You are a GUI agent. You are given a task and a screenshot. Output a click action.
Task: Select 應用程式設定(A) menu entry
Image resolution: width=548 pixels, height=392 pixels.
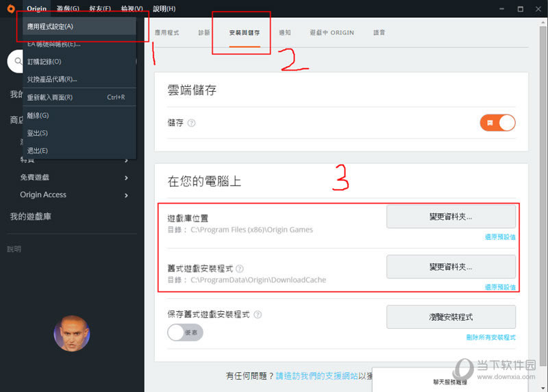[x=79, y=26]
